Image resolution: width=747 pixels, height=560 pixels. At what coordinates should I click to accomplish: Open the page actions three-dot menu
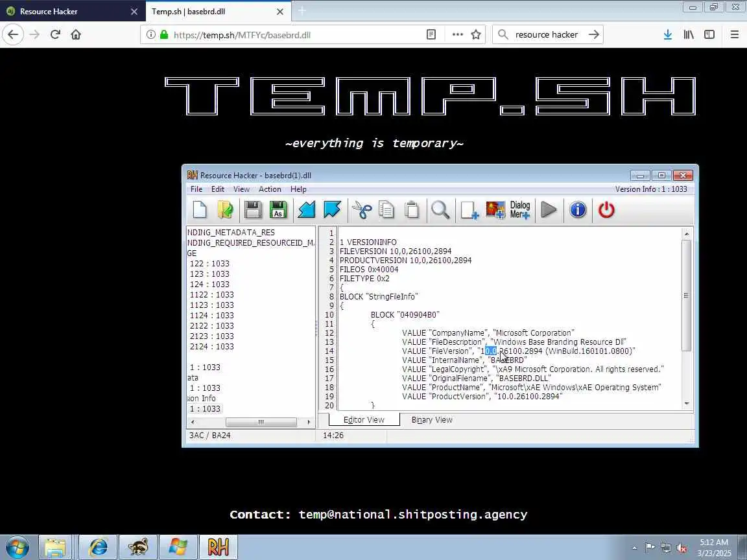(457, 34)
